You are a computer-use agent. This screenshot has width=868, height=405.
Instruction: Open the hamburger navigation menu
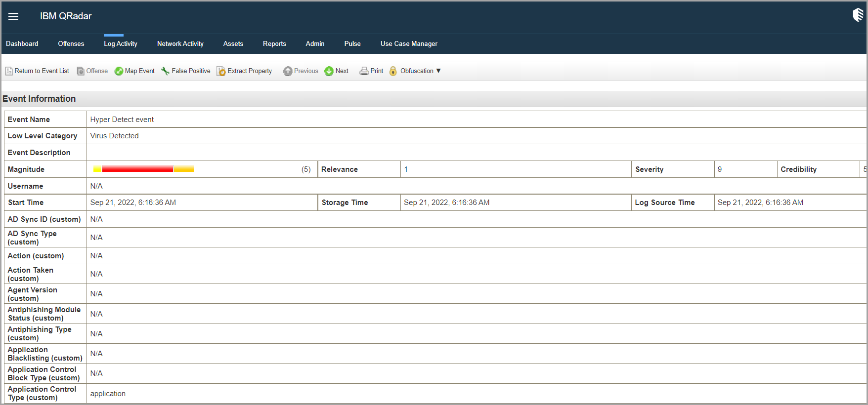(x=13, y=16)
